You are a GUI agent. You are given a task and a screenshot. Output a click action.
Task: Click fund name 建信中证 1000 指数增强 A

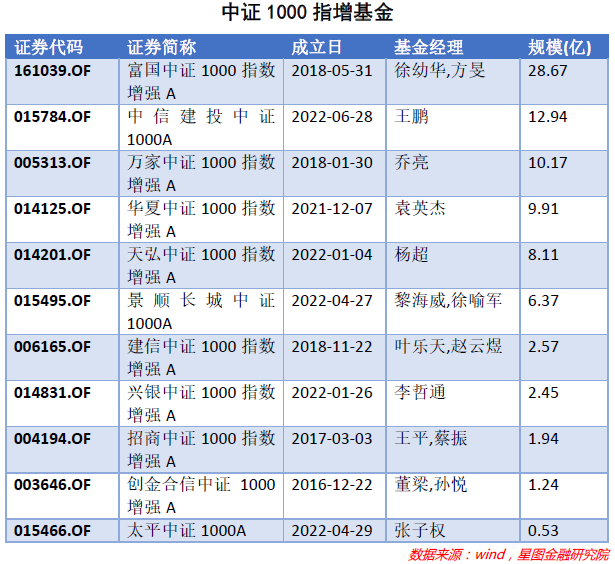(201, 358)
